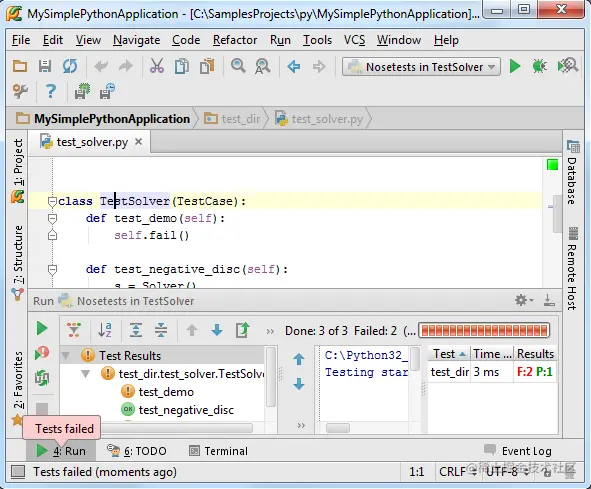Screen dimensions: 591x489
Task: Open the Refactor menu
Action: [235, 40]
